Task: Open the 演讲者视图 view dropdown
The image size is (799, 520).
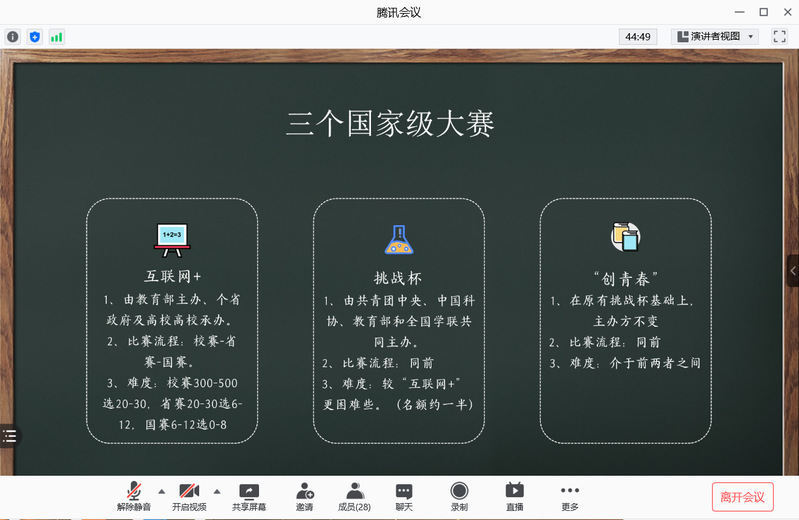Action: (x=714, y=36)
